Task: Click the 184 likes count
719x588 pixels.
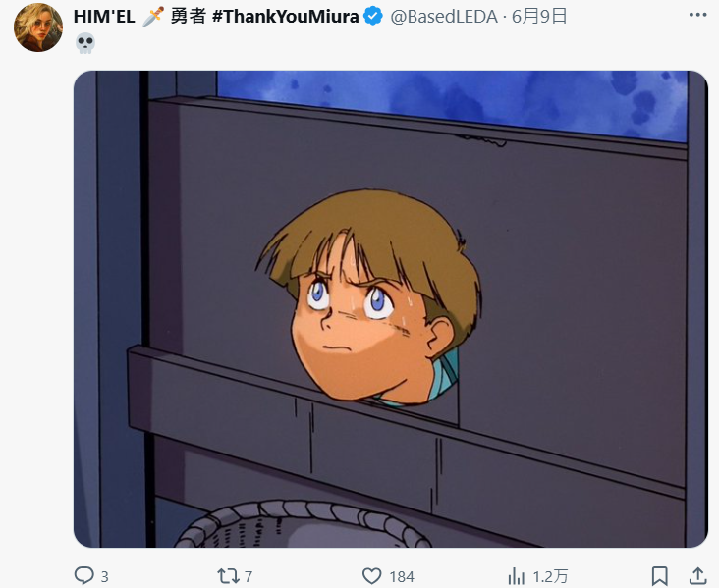Action: click(402, 576)
